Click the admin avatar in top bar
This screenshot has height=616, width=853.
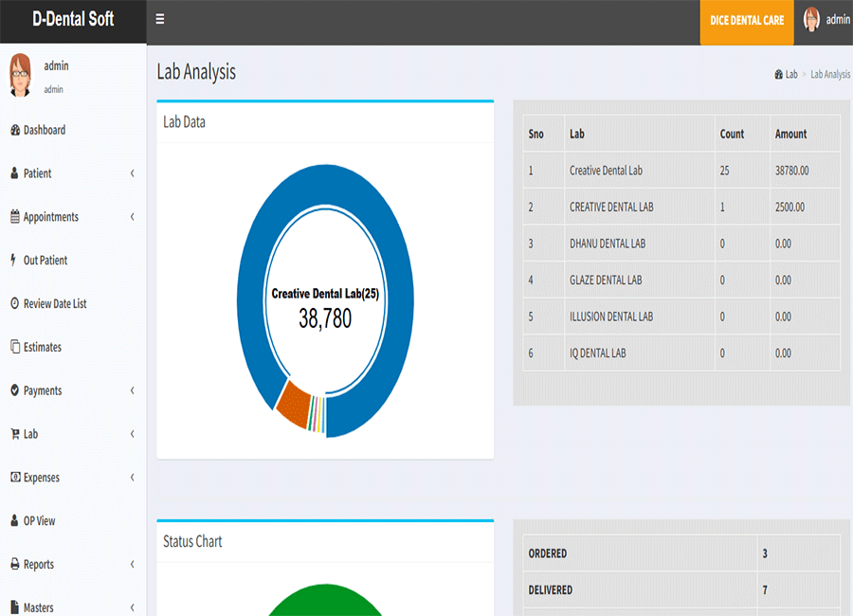click(811, 19)
